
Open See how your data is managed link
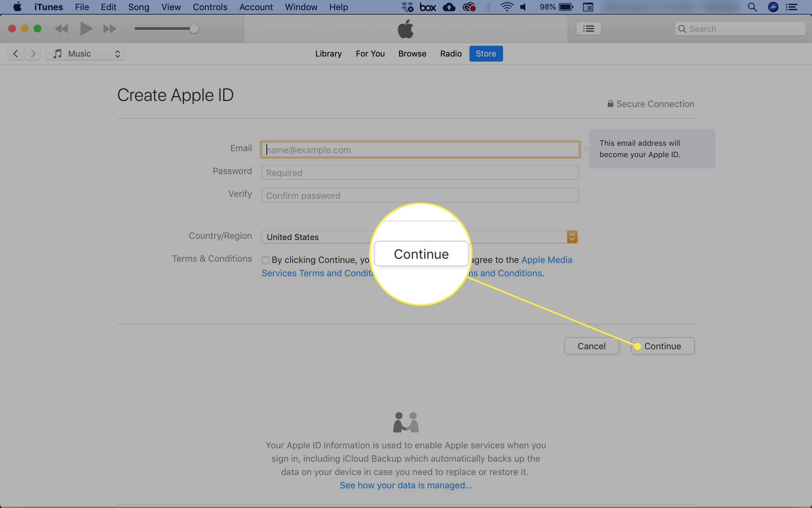405,485
